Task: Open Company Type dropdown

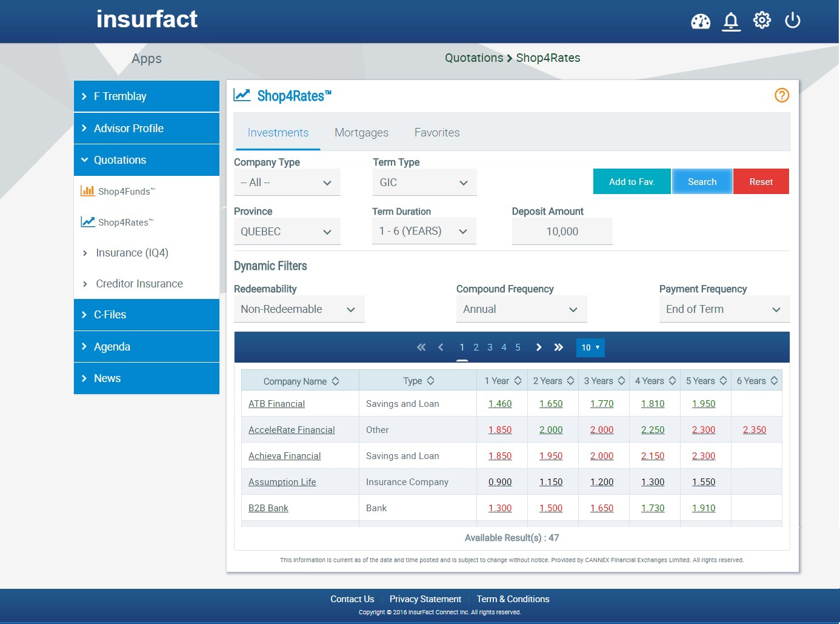Action: (x=287, y=183)
